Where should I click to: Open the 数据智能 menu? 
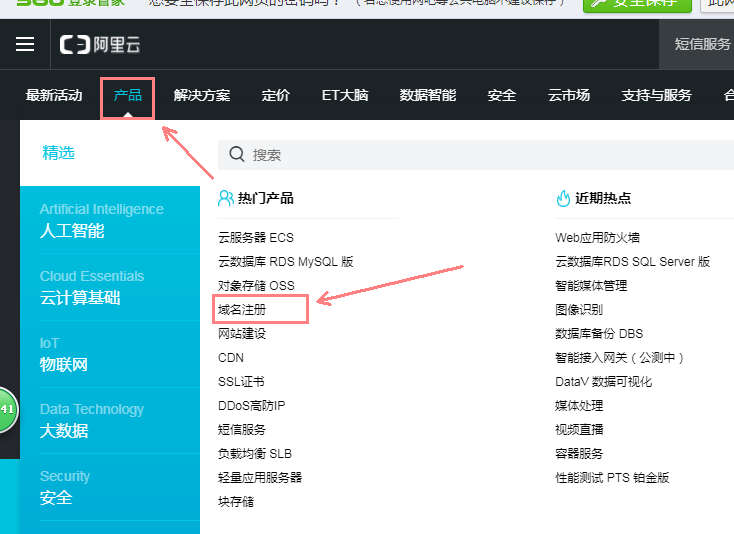coord(427,95)
